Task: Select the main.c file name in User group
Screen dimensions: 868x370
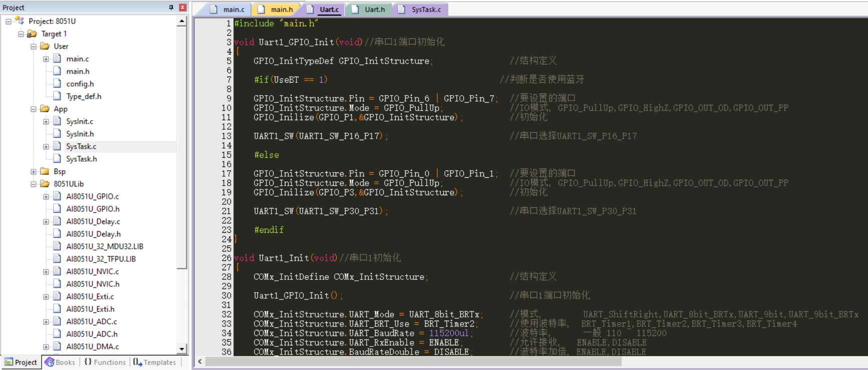Action: click(78, 59)
